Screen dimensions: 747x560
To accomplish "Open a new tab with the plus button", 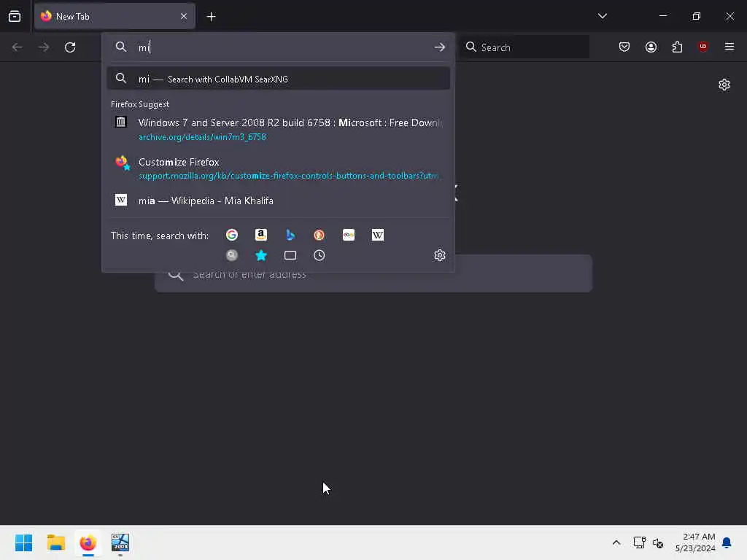I will point(211,17).
